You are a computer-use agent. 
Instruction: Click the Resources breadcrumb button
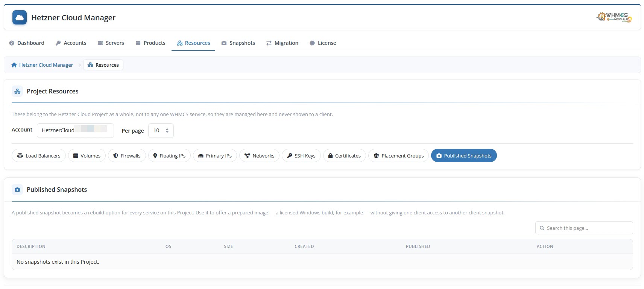[x=103, y=65]
